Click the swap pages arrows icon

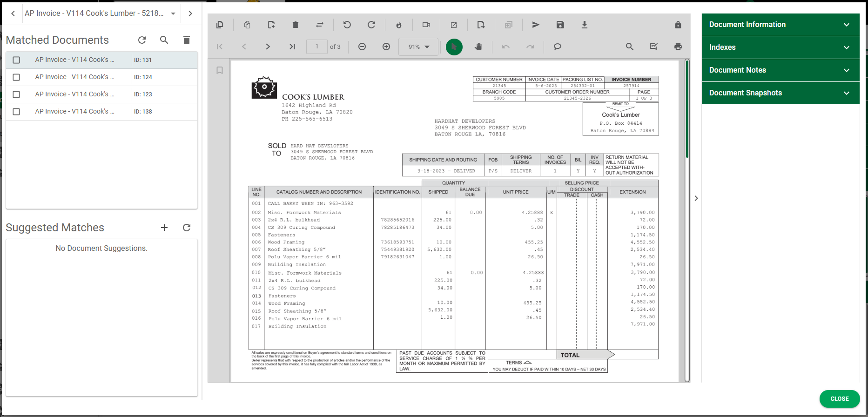(x=320, y=25)
